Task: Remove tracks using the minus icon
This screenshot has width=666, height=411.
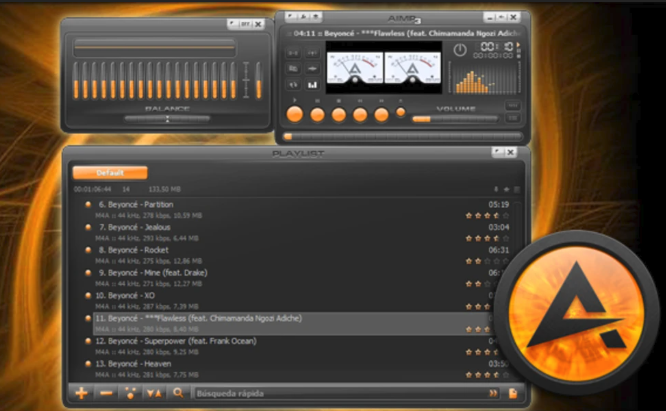Action: [x=106, y=393]
